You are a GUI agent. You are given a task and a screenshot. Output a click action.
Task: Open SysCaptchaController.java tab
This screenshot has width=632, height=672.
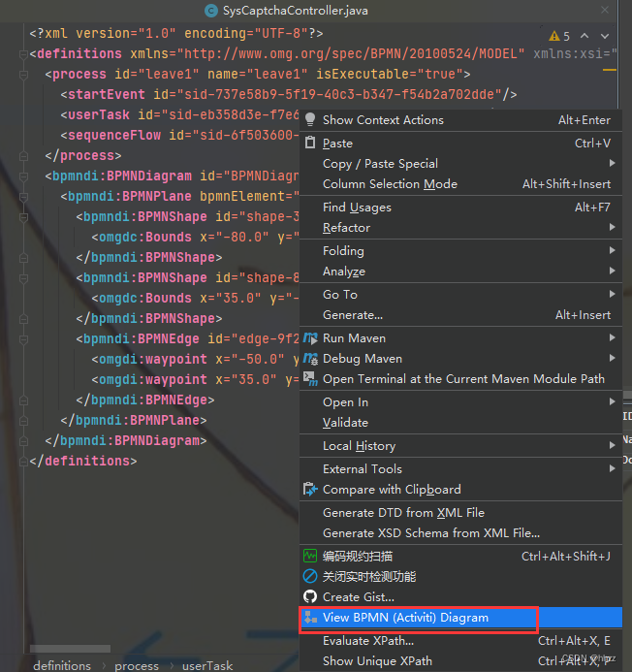(296, 11)
